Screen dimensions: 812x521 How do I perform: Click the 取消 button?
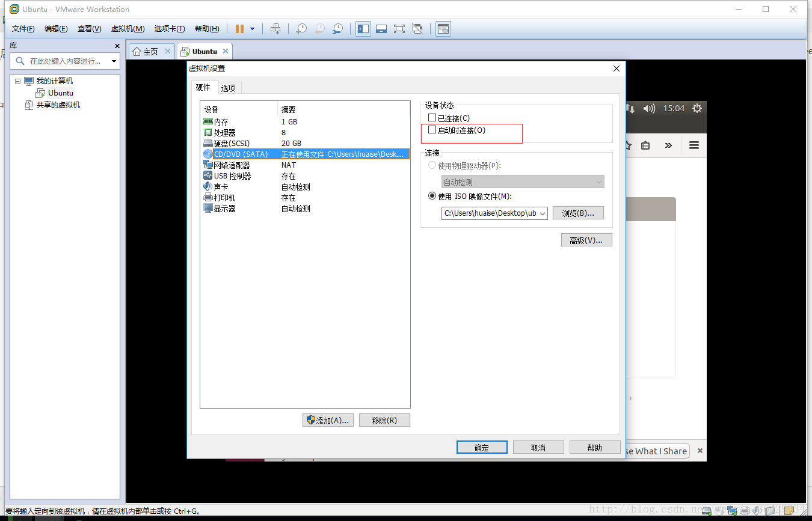(x=538, y=448)
